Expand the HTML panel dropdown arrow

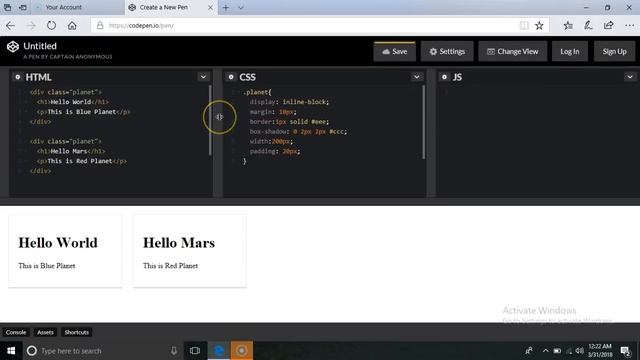[203, 77]
